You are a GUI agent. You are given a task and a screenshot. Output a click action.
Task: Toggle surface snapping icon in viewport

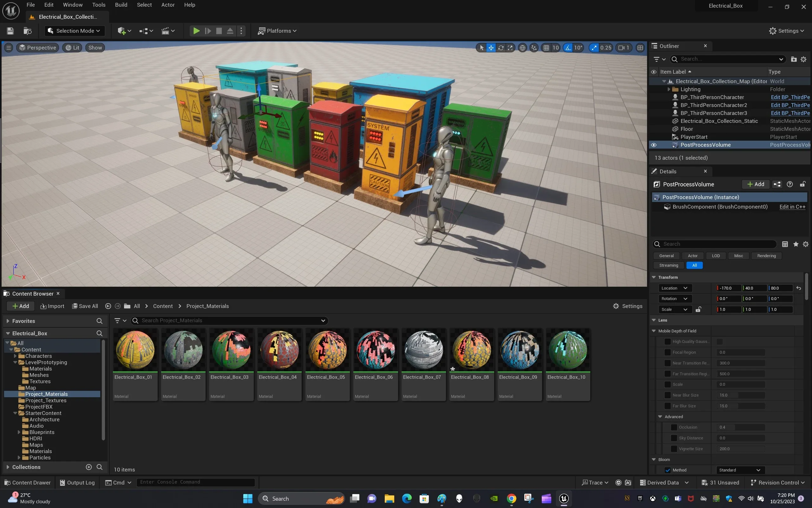point(534,48)
